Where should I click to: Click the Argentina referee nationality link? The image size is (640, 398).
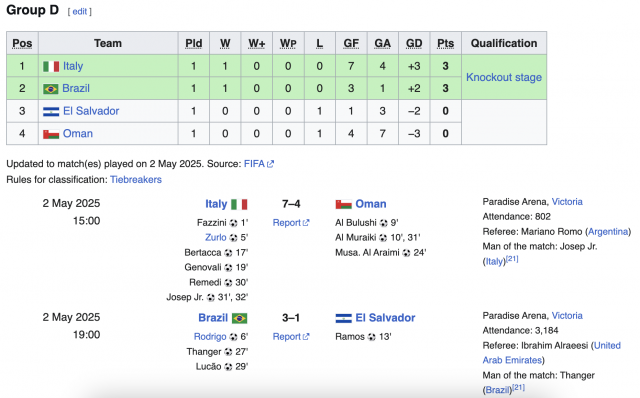point(608,232)
